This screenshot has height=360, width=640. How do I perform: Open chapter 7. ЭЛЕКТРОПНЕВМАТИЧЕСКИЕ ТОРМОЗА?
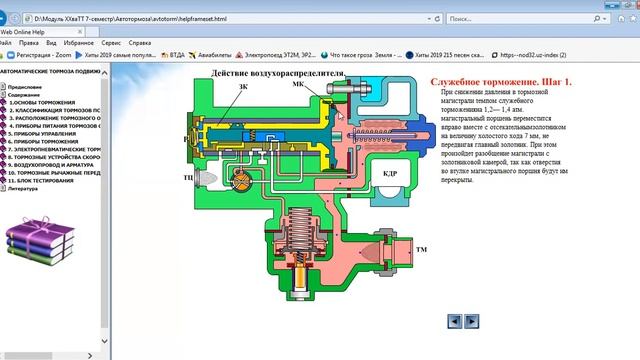coord(54,149)
